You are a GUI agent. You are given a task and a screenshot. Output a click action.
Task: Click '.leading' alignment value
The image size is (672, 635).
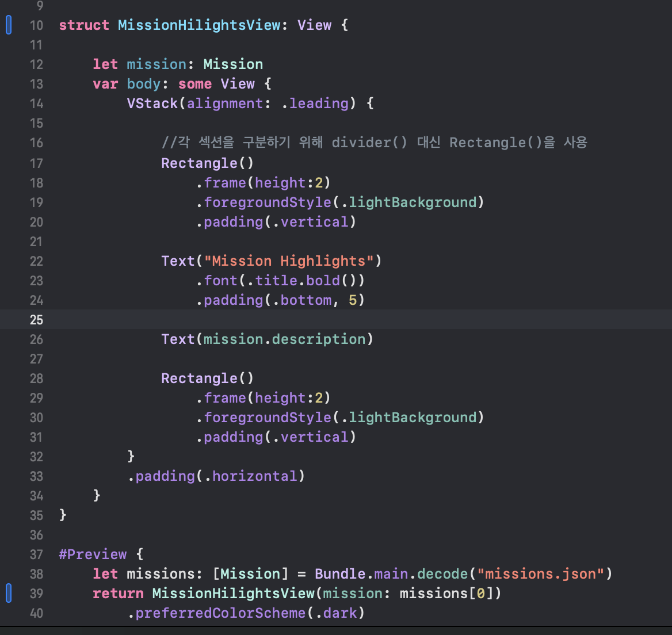pyautogui.click(x=315, y=104)
